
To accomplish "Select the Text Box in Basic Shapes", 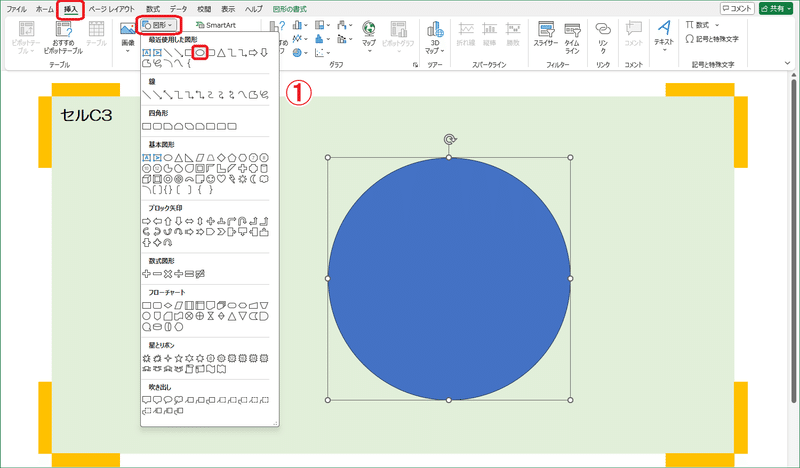I will pos(146,158).
